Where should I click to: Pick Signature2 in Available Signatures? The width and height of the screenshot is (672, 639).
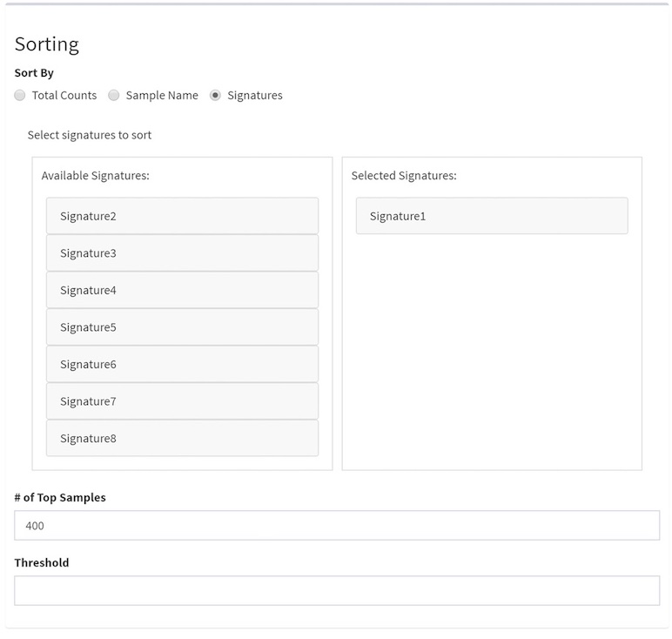[182, 216]
